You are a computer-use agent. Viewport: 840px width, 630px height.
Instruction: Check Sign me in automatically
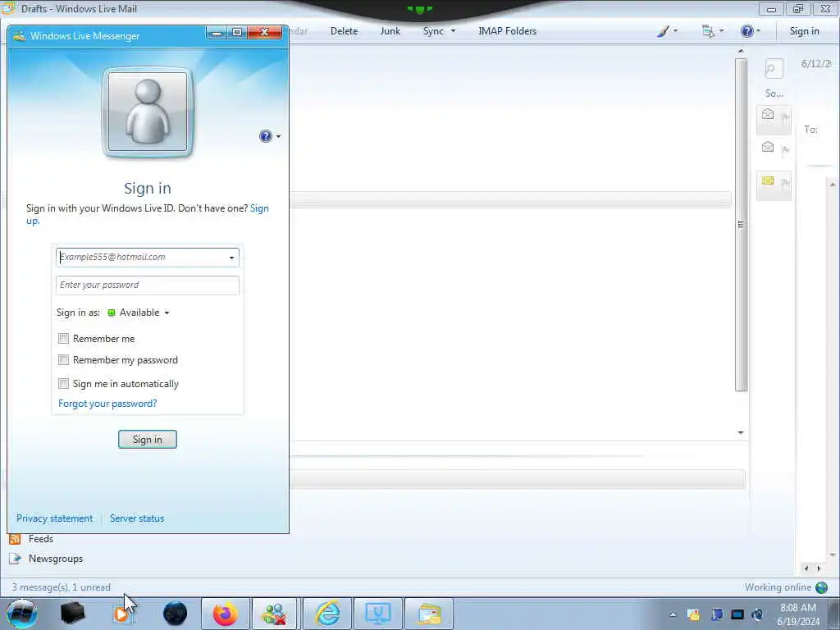64,384
